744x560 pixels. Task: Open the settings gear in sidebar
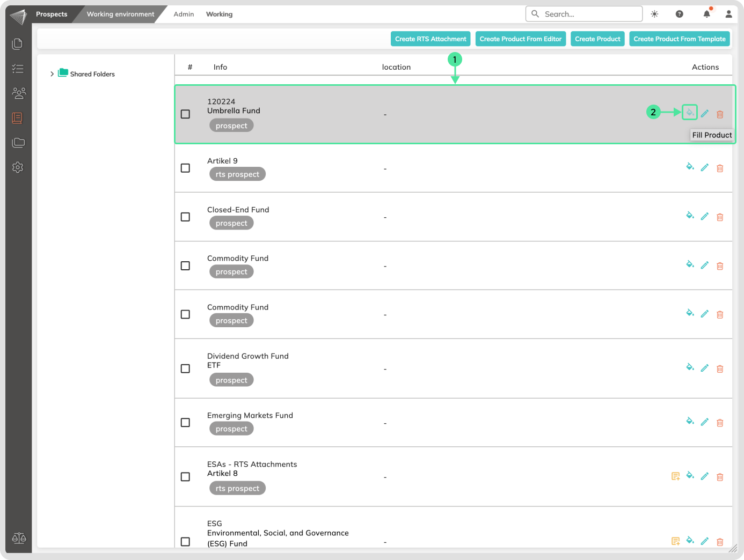point(18,167)
